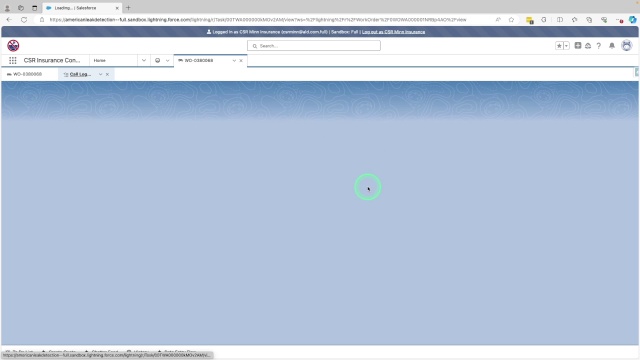640x360 pixels.
Task: Open the Call Log subtab actions chevron
Action: click(100, 74)
